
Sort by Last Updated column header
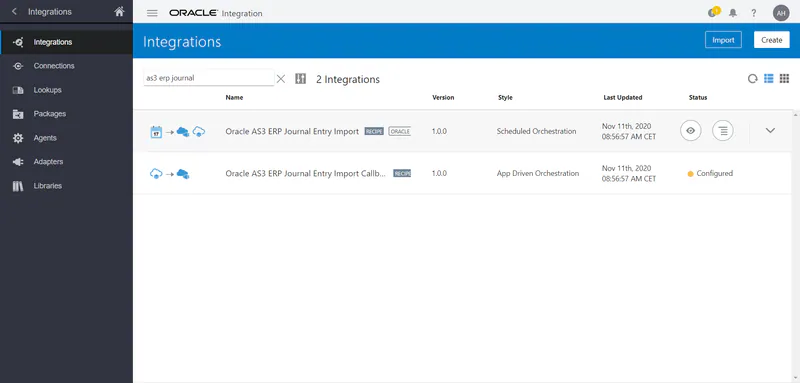(x=622, y=97)
